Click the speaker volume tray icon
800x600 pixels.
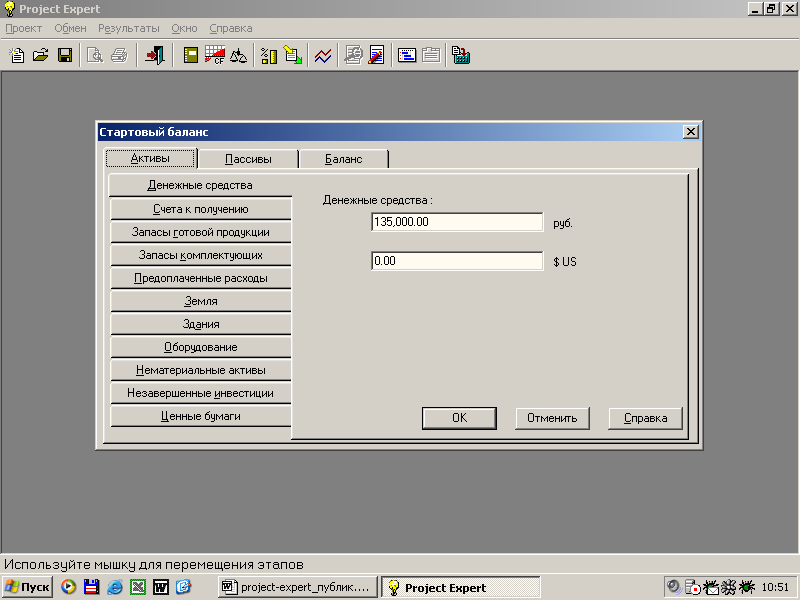[673, 587]
